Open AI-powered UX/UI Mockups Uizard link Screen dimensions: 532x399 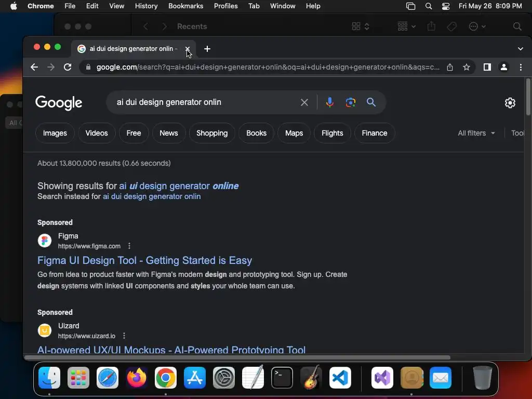click(171, 350)
